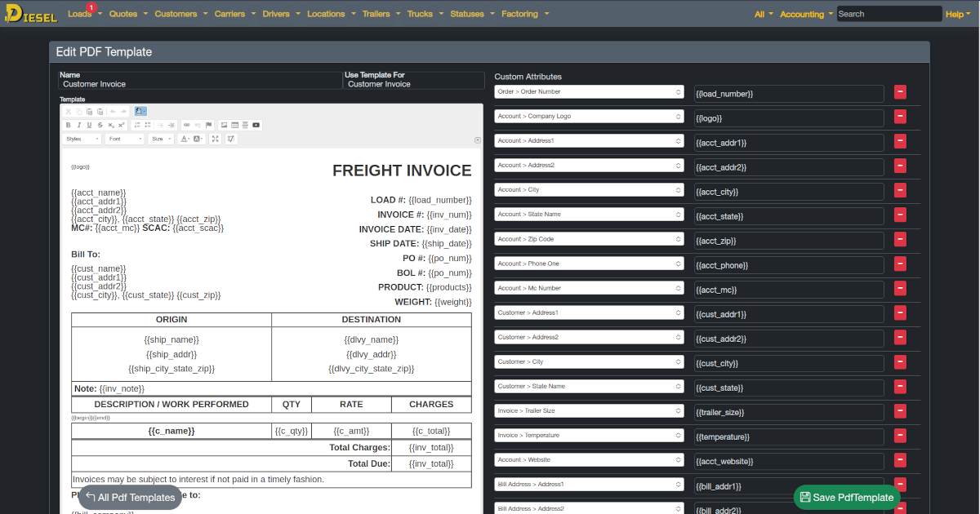Screen dimensions: 980x514
Task: Maximize the editor area
Action: (215, 139)
